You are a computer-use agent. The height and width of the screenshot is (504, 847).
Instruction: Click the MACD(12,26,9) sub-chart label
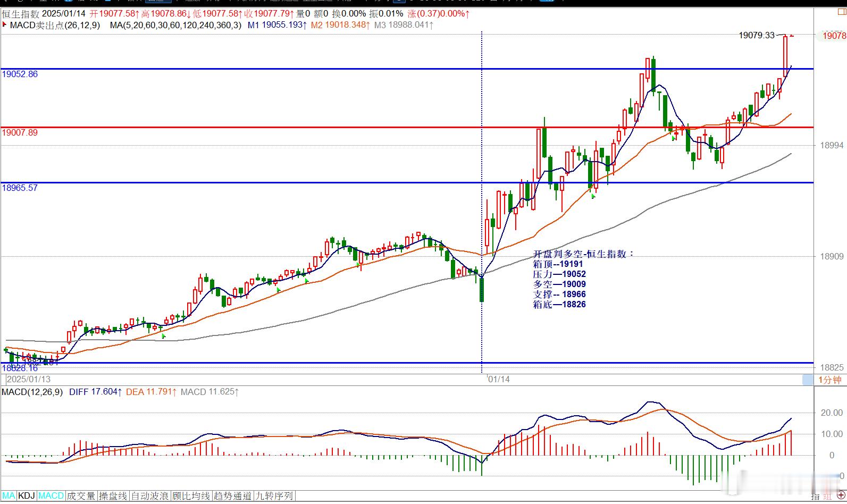tap(32, 392)
